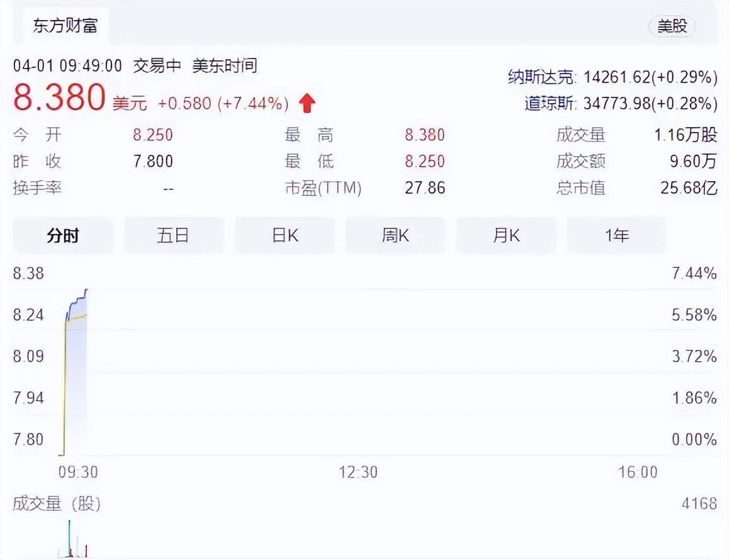Click the 道琼斯 index quote
The width and height of the screenshot is (729, 560).
[x=621, y=103]
